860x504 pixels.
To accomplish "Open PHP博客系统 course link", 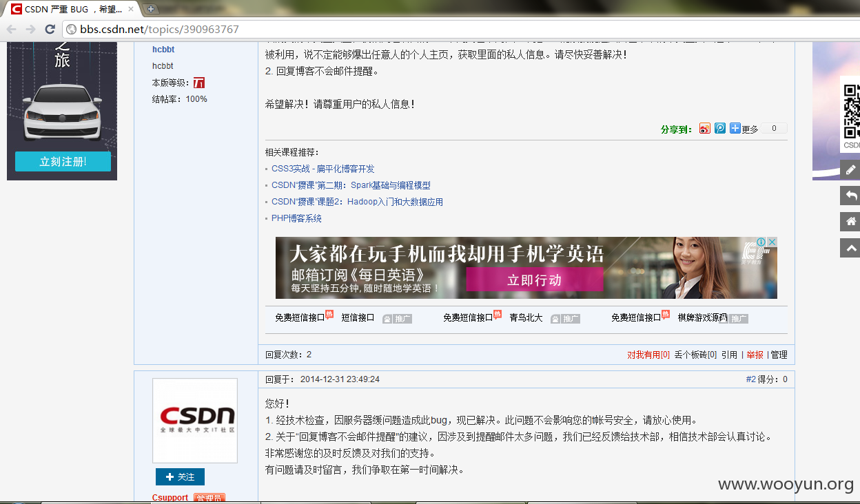I will pos(296,218).
